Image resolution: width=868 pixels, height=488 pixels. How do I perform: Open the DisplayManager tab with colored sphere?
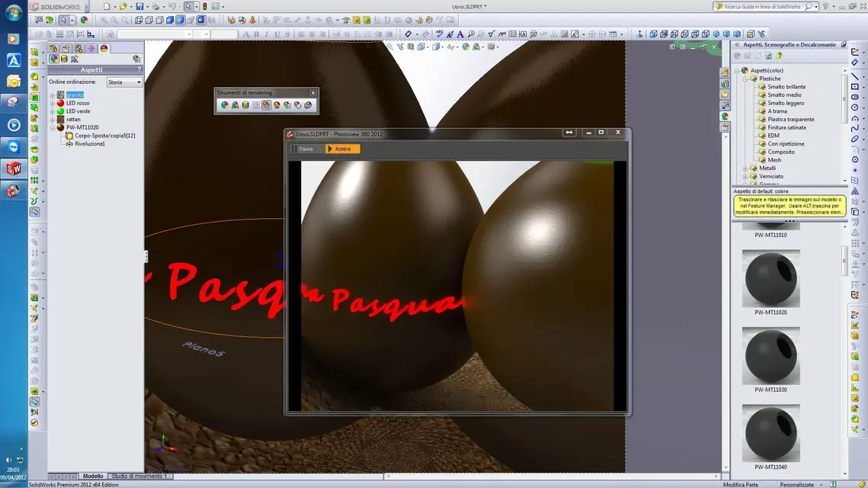click(104, 49)
